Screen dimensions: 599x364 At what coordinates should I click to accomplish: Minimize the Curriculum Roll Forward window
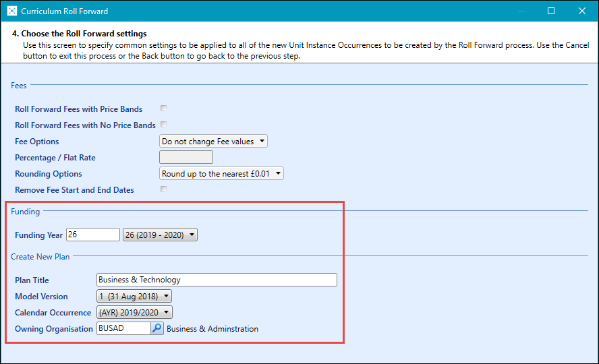[519, 11]
